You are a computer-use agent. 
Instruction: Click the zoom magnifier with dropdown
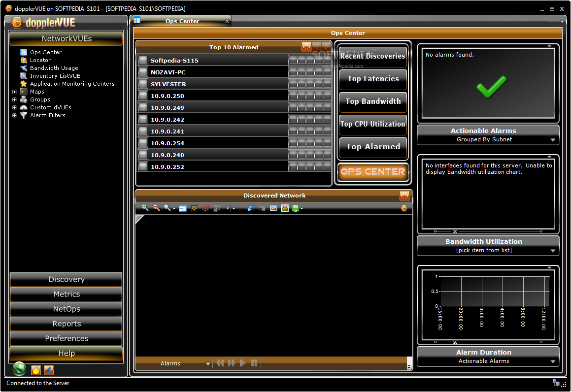(x=169, y=208)
